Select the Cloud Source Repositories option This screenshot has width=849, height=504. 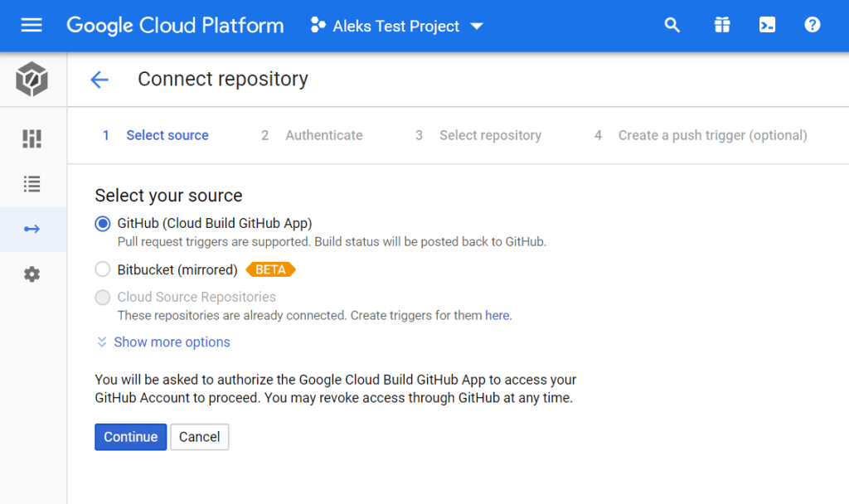(x=102, y=297)
